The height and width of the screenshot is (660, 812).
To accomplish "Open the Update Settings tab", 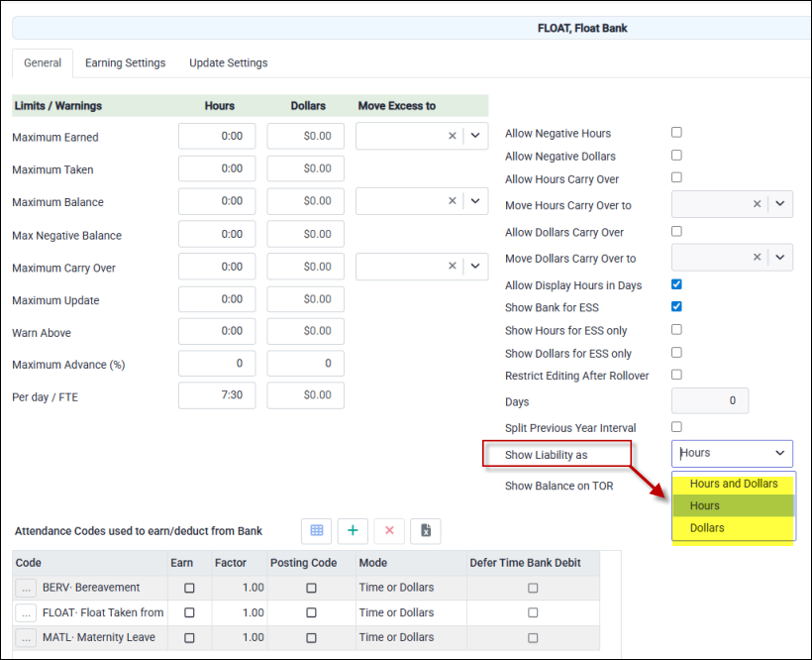I will click(228, 62).
